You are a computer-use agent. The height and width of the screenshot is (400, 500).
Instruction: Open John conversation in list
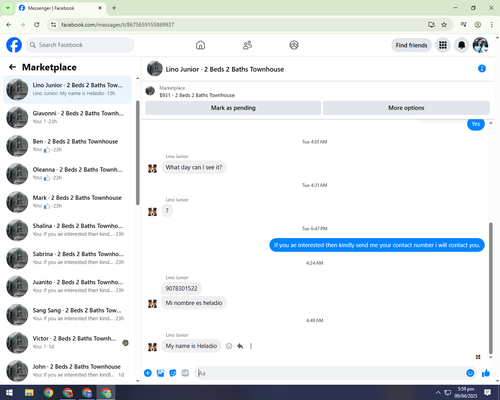(68, 371)
